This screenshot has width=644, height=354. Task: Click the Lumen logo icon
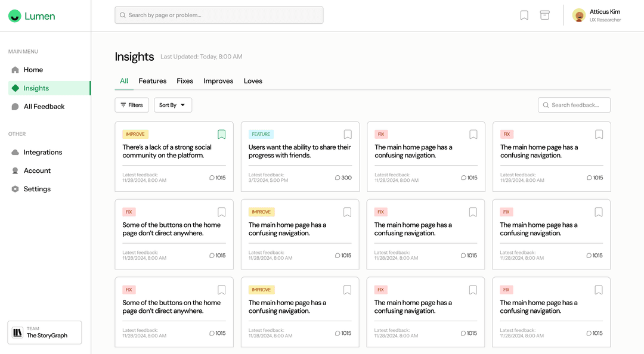[x=14, y=16]
